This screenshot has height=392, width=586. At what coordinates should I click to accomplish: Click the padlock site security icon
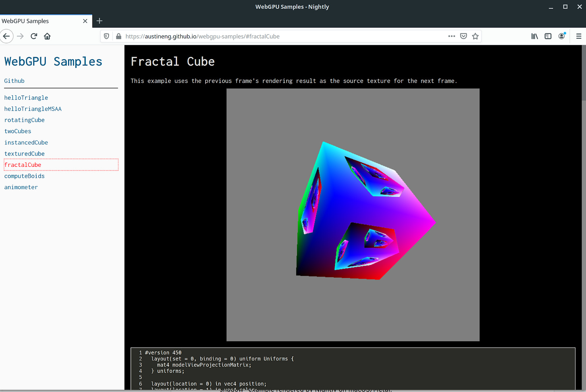(x=118, y=36)
